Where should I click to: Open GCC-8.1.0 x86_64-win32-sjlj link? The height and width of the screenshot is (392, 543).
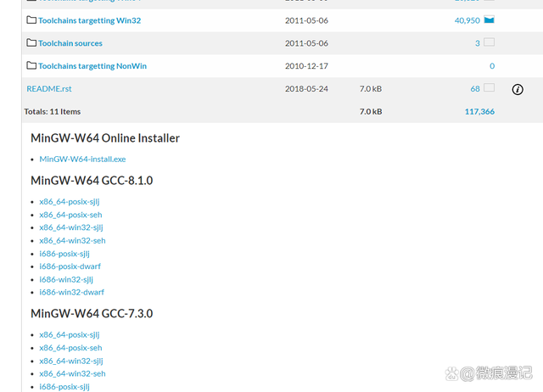coord(71,227)
